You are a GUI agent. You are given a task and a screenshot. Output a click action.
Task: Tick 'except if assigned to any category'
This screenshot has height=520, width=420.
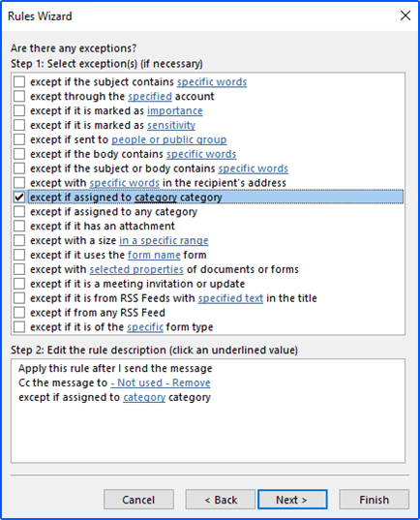pos(19,211)
